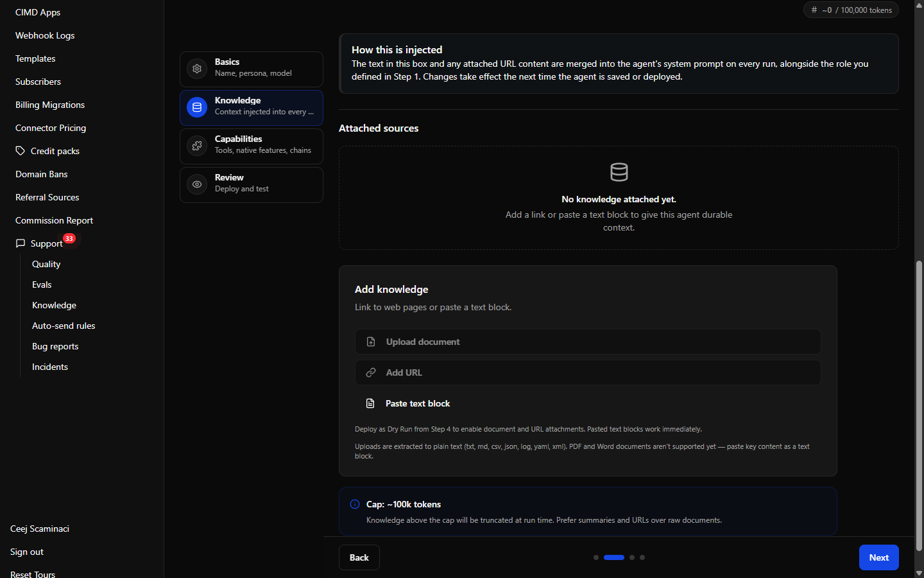Open the Support red notification badge

pos(69,238)
